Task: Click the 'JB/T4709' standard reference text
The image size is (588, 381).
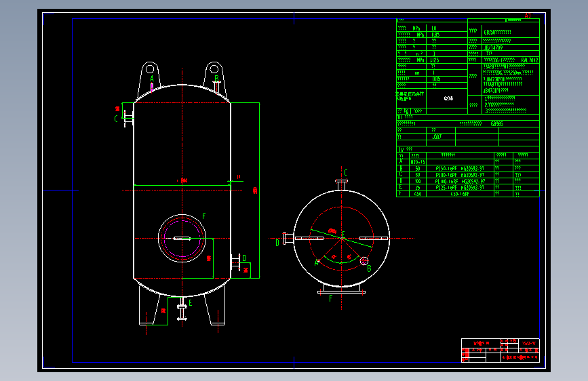Action: click(493, 47)
